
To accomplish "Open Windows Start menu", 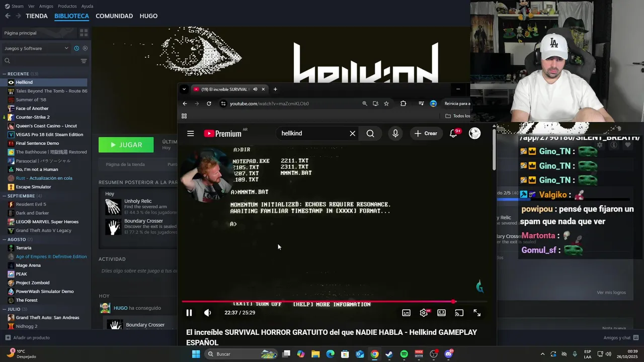I will [x=196, y=354].
